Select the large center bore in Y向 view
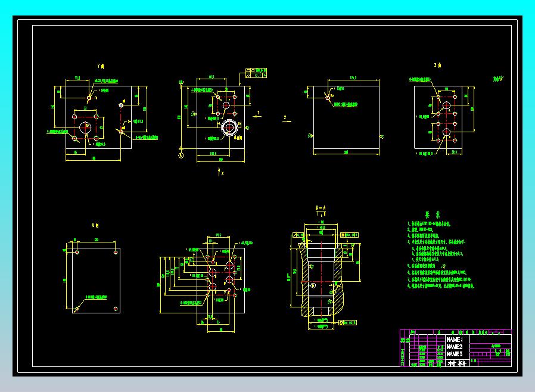 85,127
